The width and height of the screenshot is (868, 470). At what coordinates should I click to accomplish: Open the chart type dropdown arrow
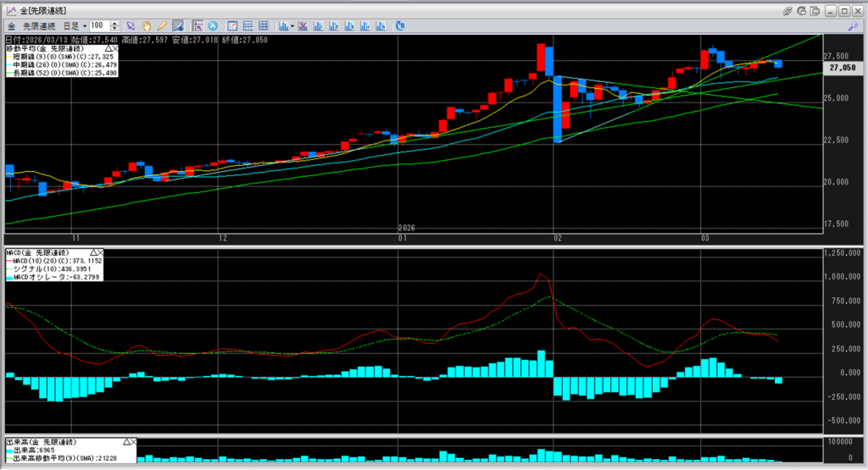(292, 26)
